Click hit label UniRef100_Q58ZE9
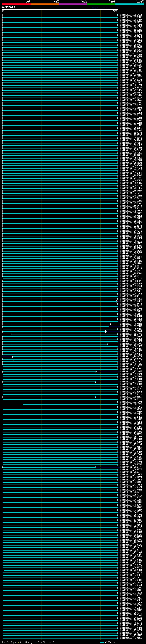Image resolution: width=146 pixels, height=644 pixels. (131, 397)
